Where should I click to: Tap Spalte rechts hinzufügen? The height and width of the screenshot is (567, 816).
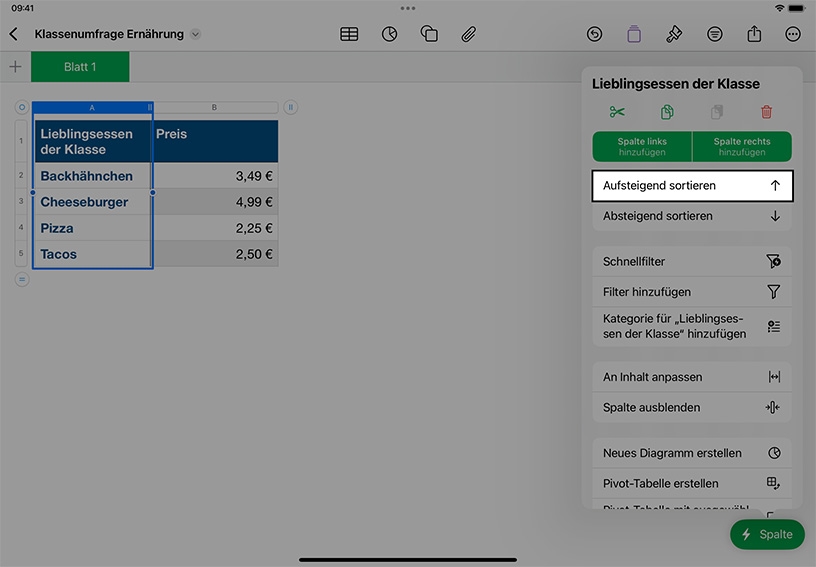point(742,147)
